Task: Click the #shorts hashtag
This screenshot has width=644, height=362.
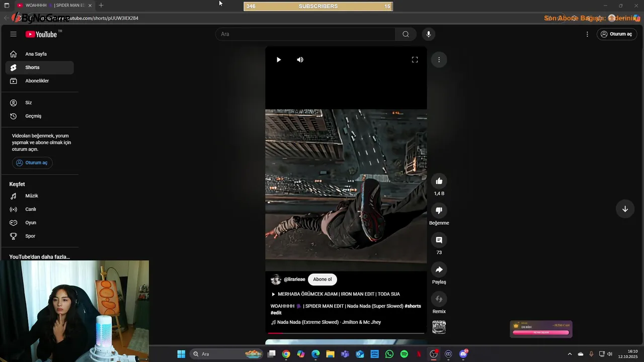Action: pyautogui.click(x=413, y=306)
